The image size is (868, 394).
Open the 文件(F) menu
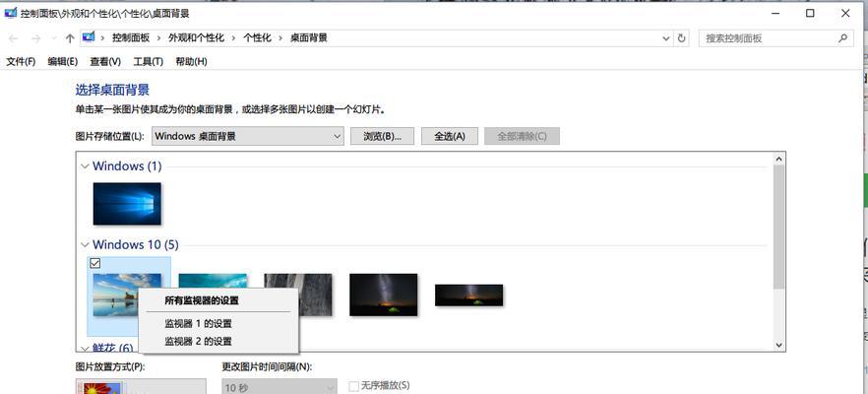point(21,61)
